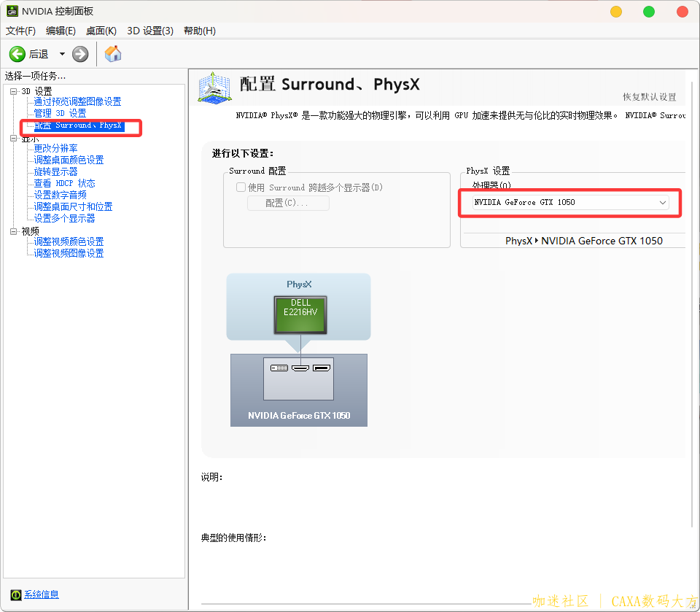The width and height of the screenshot is (700, 612).
Task: Click the yellow minimize window button
Action: (x=616, y=12)
